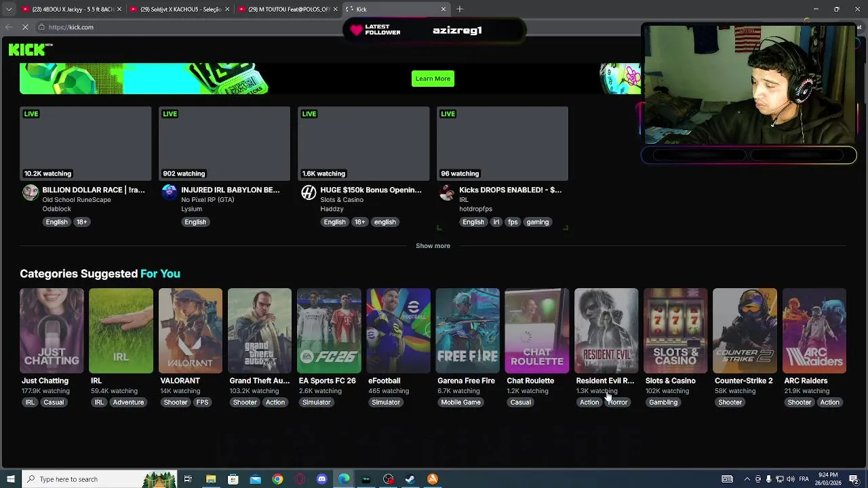Open the BILLION DOLLAR RACE stream thumbnail
This screenshot has height=488, width=868.
click(x=85, y=144)
